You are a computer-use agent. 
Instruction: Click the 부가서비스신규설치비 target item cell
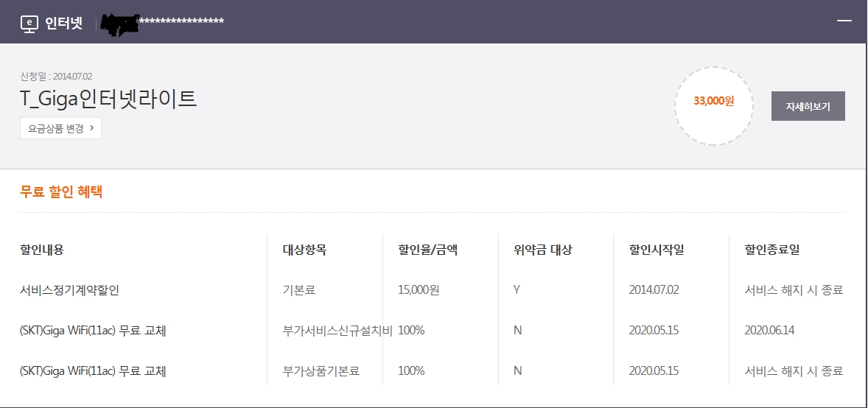[x=337, y=330]
